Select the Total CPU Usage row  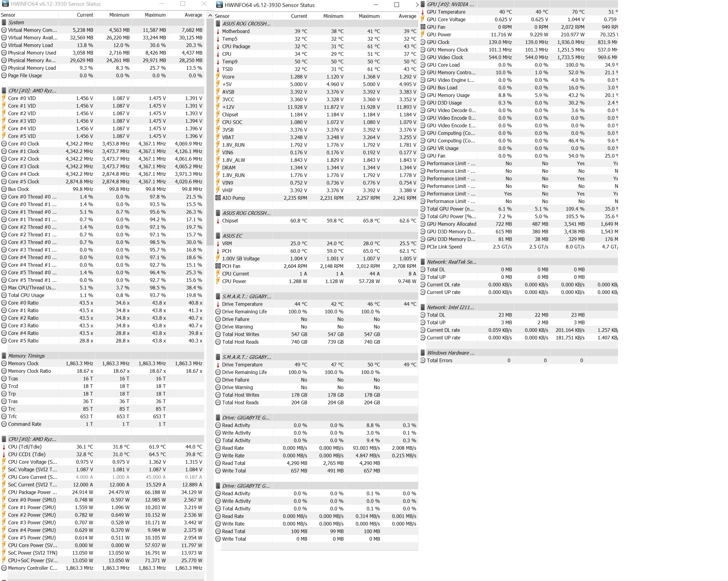click(26, 295)
